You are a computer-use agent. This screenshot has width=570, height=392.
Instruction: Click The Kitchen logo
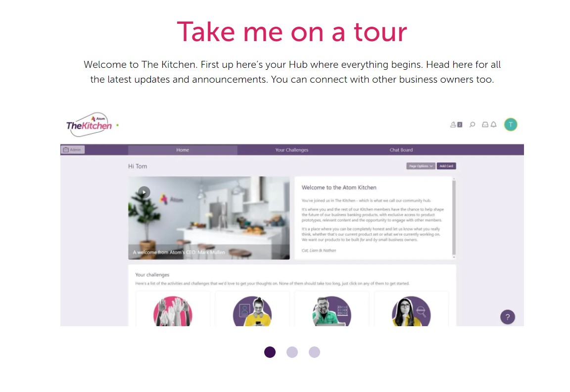click(x=89, y=125)
